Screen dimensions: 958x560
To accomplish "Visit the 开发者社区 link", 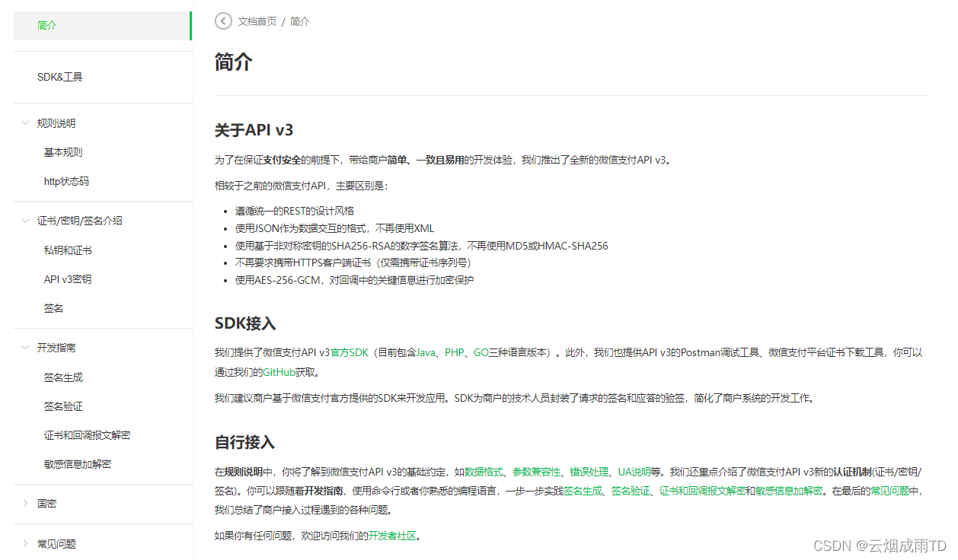I will [393, 536].
